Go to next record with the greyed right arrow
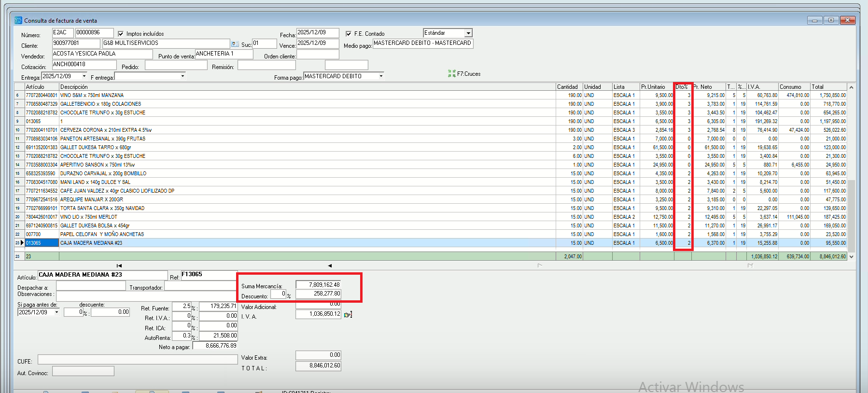Screen dimensions: 868x393 540,266
